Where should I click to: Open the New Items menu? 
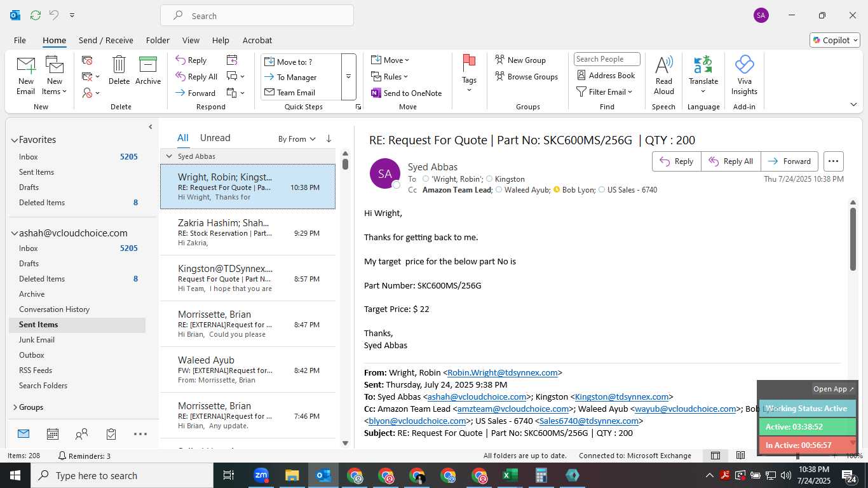pyautogui.click(x=55, y=76)
